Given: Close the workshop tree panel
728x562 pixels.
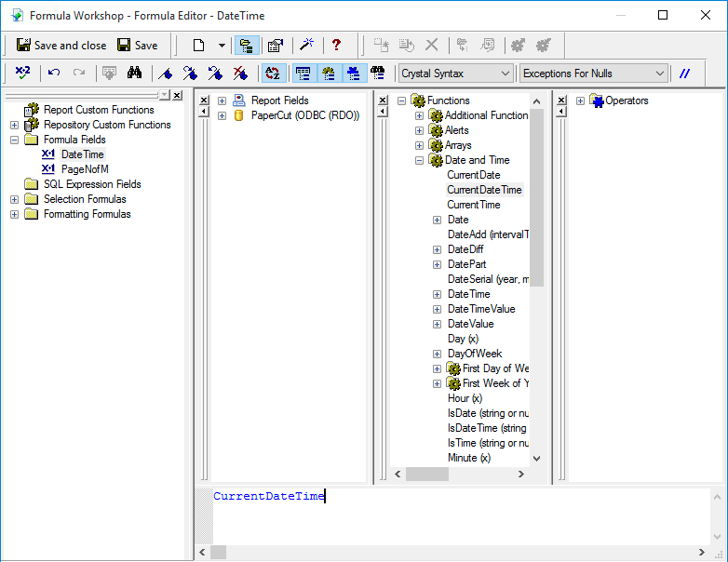Looking at the screenshot, I should (178, 95).
